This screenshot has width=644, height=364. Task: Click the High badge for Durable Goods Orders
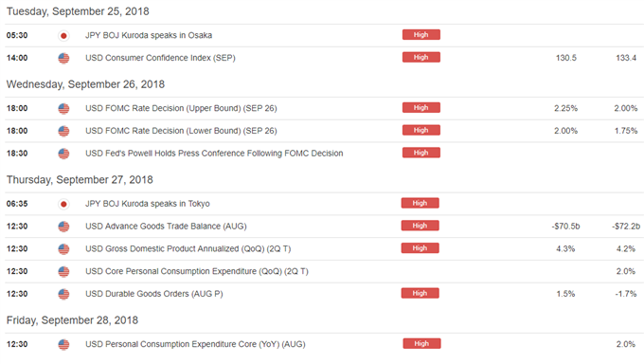pyautogui.click(x=420, y=293)
